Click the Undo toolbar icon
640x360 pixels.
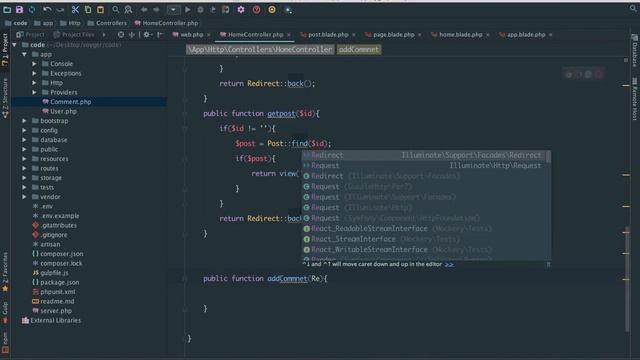(x=47, y=10)
